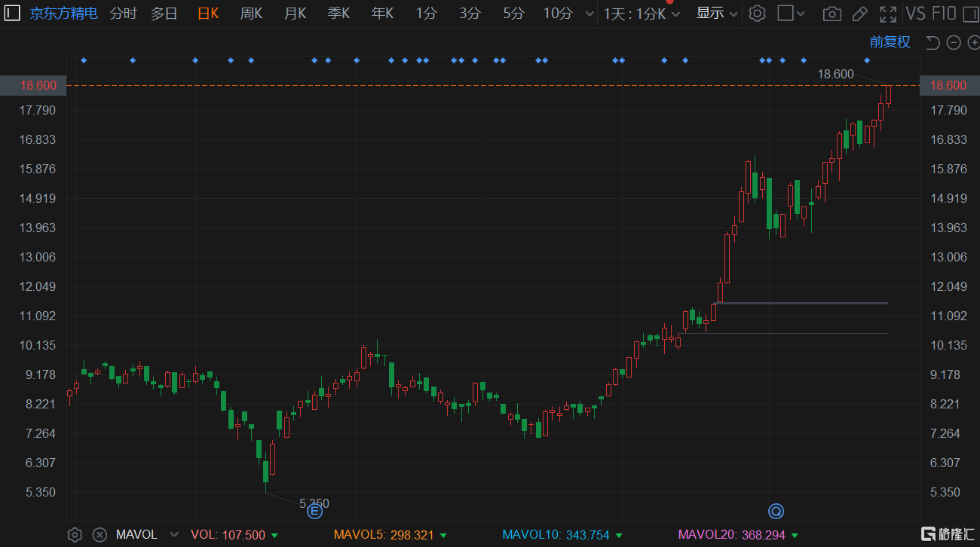
Task: Click the 京东方精电 stock name
Action: click(63, 14)
